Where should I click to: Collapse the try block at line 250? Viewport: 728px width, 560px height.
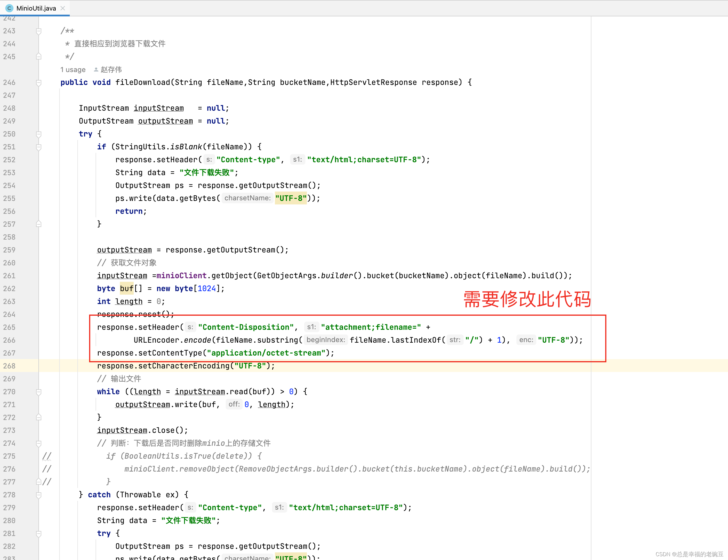[39, 134]
